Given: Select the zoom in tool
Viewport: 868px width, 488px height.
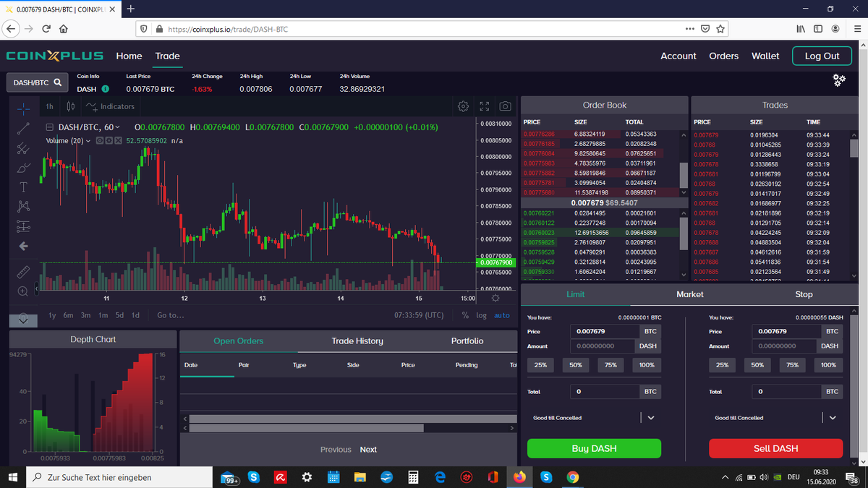Looking at the screenshot, I should click(x=23, y=291).
